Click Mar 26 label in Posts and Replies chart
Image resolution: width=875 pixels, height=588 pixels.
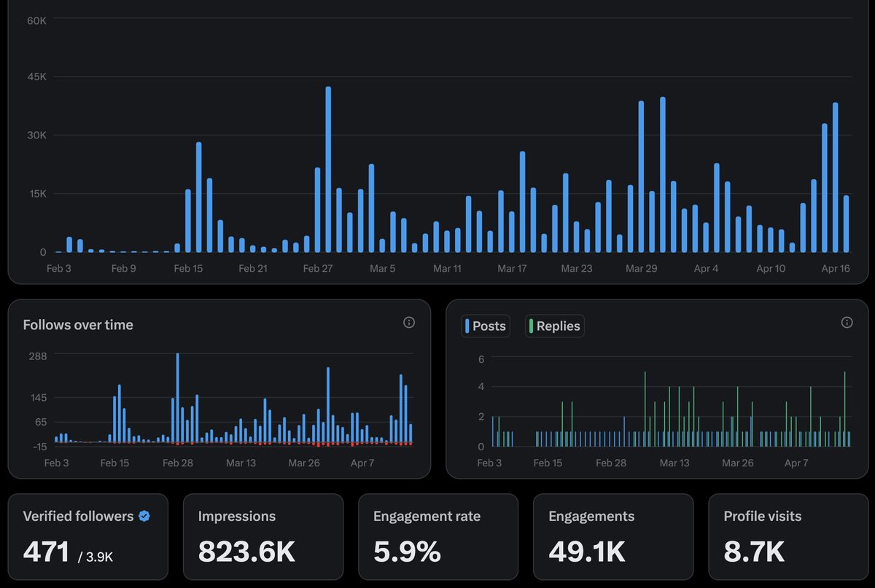[x=738, y=463]
